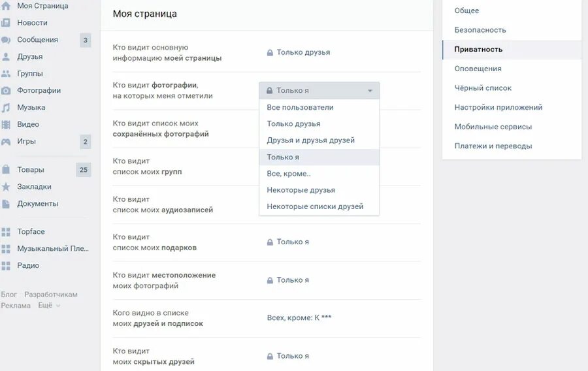Viewport: 588px width, 371px height.
Task: Switch to the 'Безопасность' settings tab
Action: (x=480, y=30)
